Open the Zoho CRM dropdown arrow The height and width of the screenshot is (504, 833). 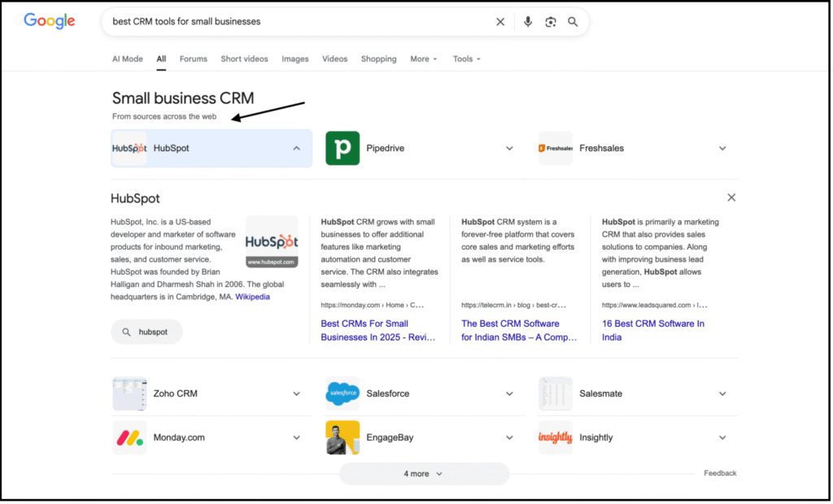click(297, 393)
